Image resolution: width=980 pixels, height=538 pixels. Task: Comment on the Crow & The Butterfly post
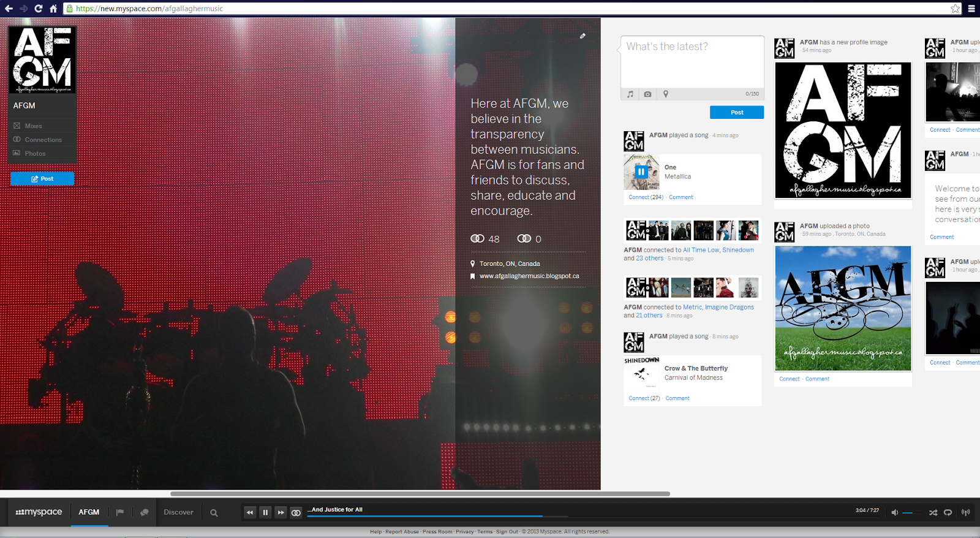pyautogui.click(x=677, y=398)
